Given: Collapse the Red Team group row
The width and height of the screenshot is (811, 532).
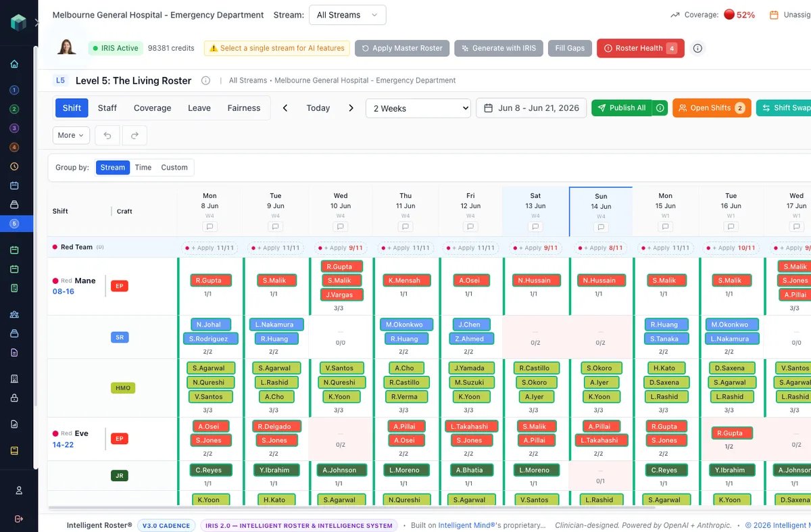Looking at the screenshot, I should click(77, 247).
